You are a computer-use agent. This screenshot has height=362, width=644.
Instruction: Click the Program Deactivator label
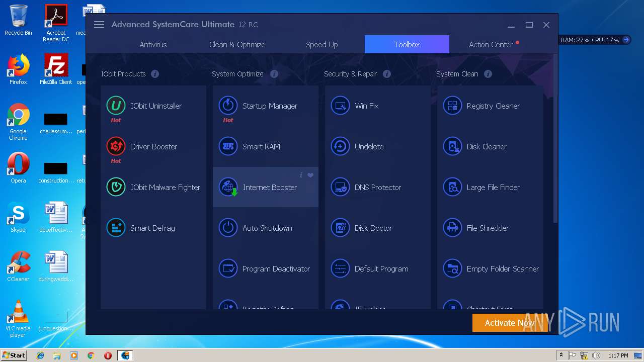point(276,268)
